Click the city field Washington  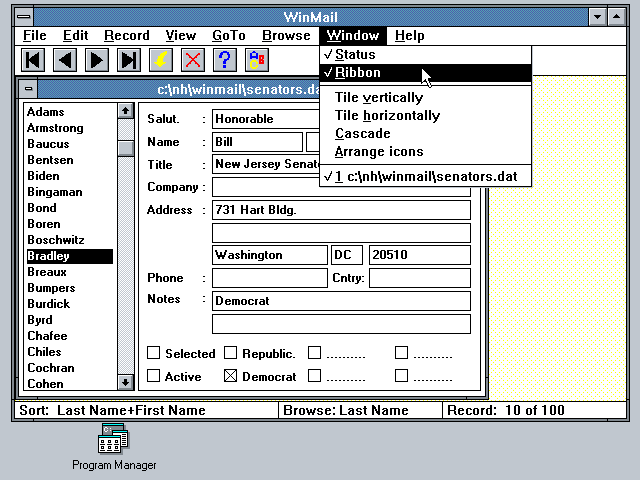pyautogui.click(x=270, y=255)
